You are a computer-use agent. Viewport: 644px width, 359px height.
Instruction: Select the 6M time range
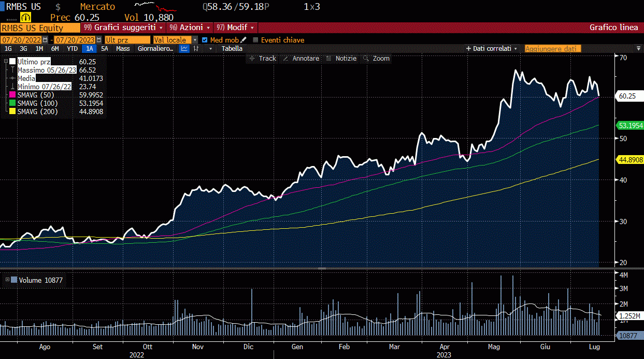click(x=55, y=48)
